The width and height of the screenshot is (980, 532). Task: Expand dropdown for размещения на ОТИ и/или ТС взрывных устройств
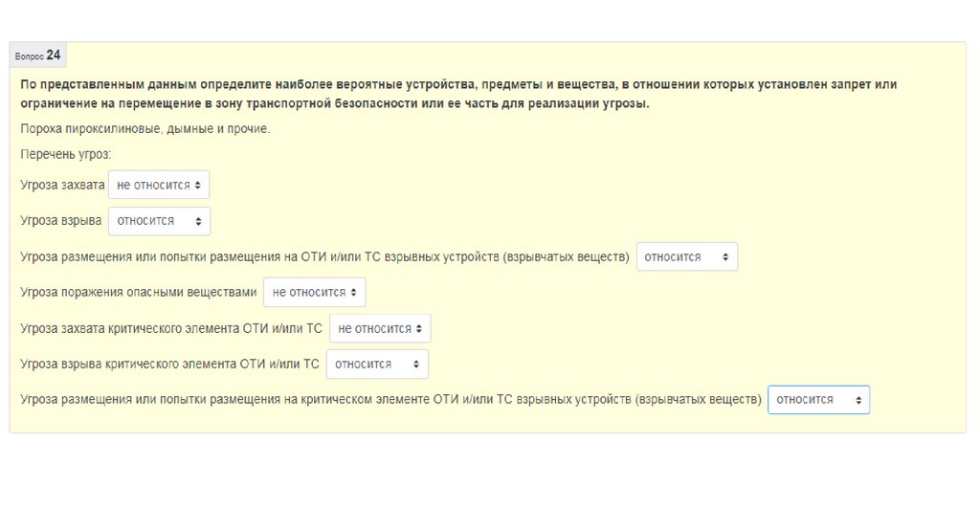coord(686,257)
